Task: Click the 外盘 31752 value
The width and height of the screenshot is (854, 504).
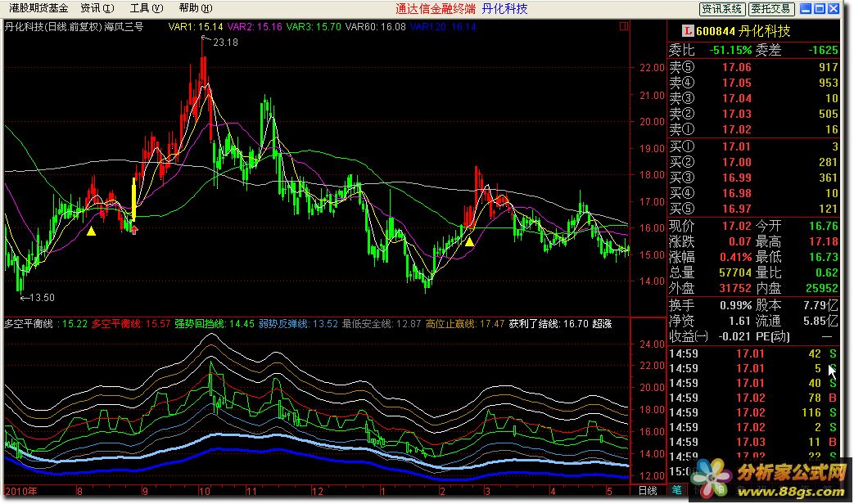Action: [735, 288]
